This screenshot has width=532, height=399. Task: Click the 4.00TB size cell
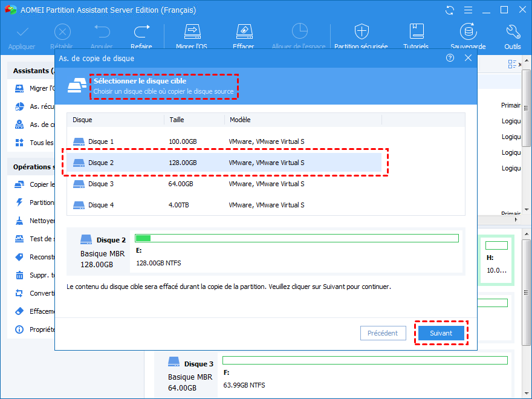point(179,205)
